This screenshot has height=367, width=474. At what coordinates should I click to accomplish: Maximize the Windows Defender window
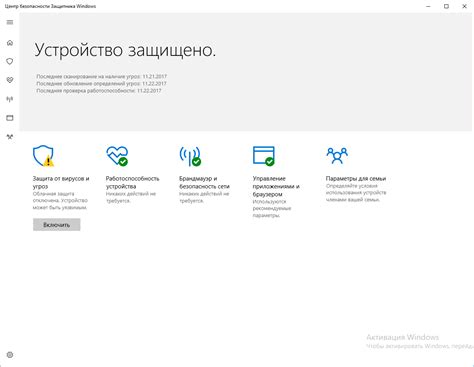[446, 6]
